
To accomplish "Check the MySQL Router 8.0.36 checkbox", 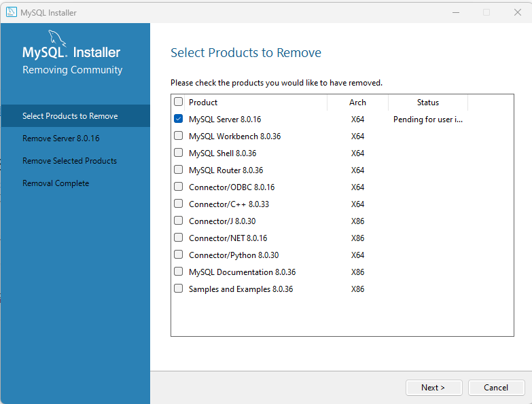I will pos(178,170).
